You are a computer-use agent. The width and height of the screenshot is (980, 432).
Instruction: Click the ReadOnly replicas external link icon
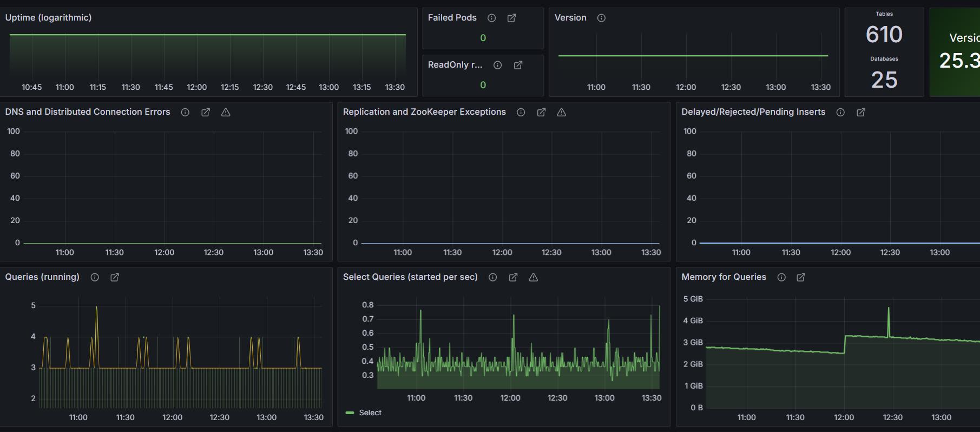pos(518,65)
